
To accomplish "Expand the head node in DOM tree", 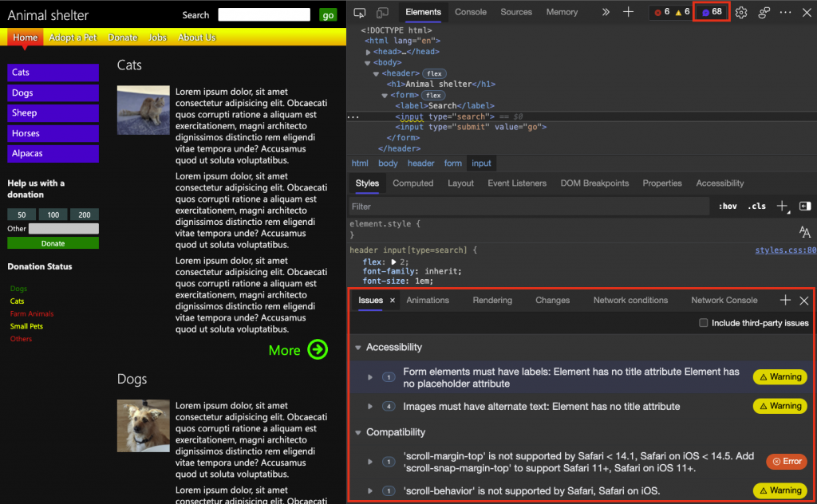I will [x=369, y=52].
